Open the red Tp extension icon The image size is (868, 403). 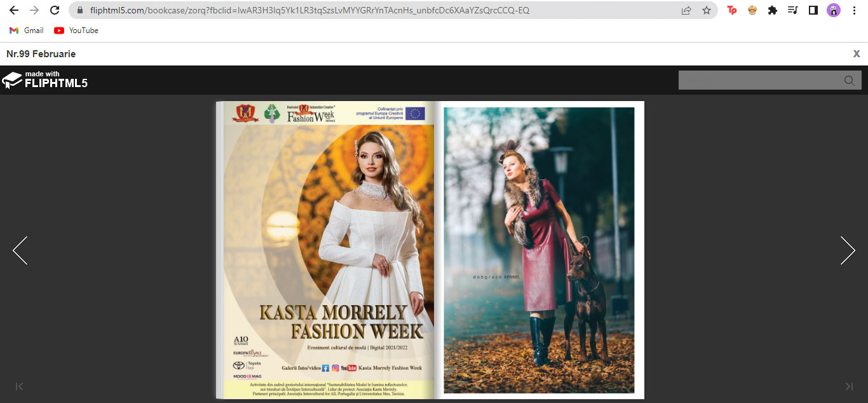click(x=732, y=10)
